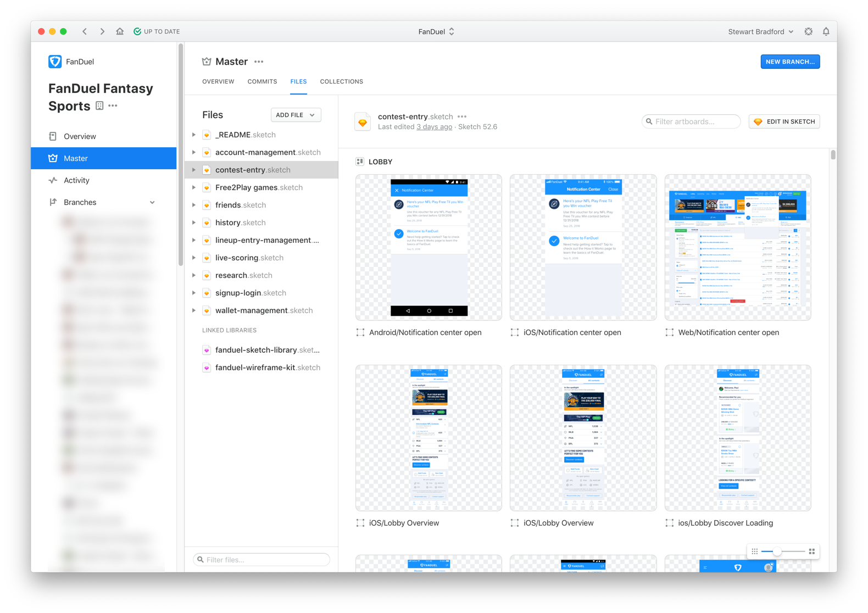Open the Stewart Bradford account menu
Viewport: 868px width, 613px height.
[x=761, y=31]
